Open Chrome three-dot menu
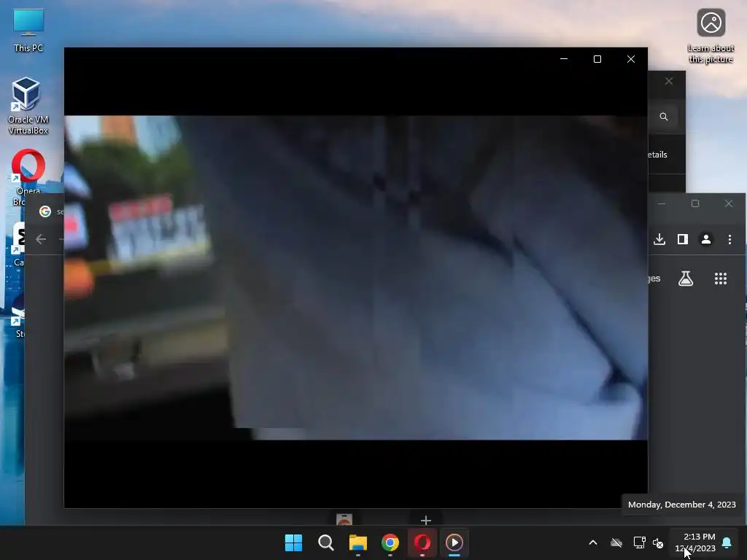The image size is (747, 560). coord(729,239)
